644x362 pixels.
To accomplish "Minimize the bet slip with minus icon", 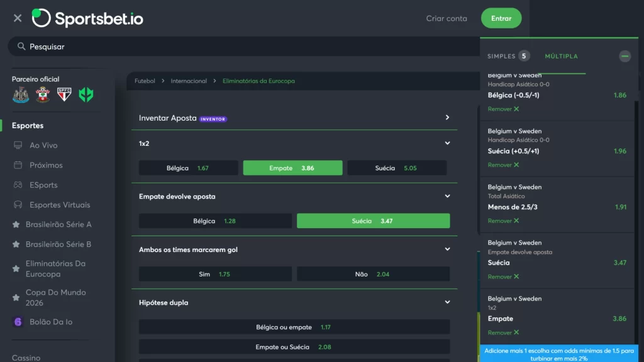I will 625,56.
